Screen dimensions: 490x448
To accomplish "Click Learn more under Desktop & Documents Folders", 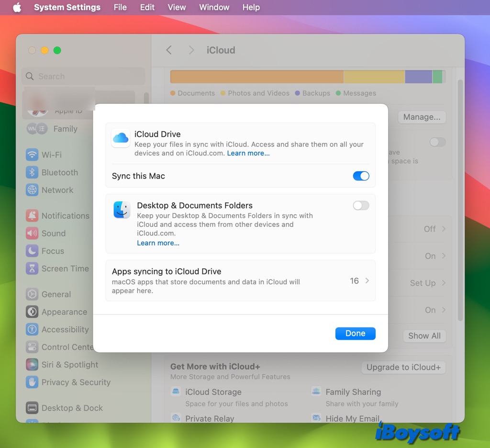I will (158, 243).
